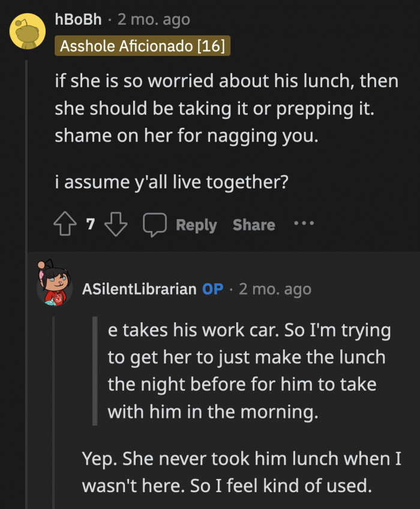
Task: Click the vote count number 7
Action: point(89,224)
